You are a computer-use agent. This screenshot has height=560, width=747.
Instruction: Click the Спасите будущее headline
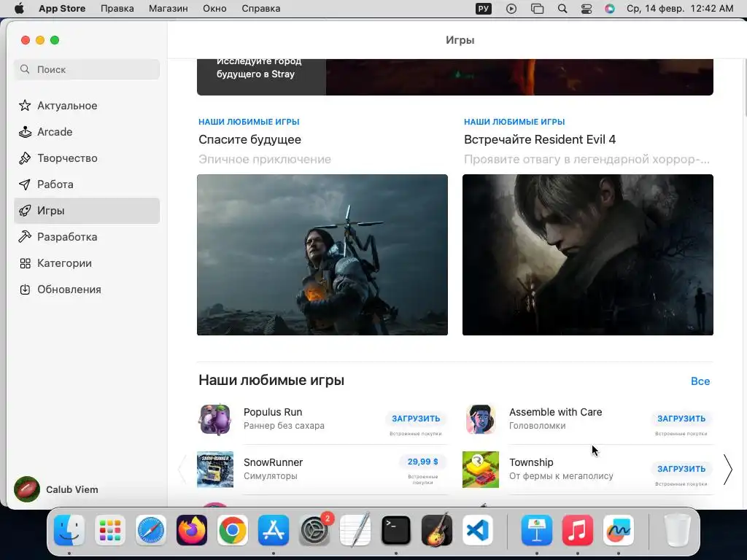tap(249, 139)
